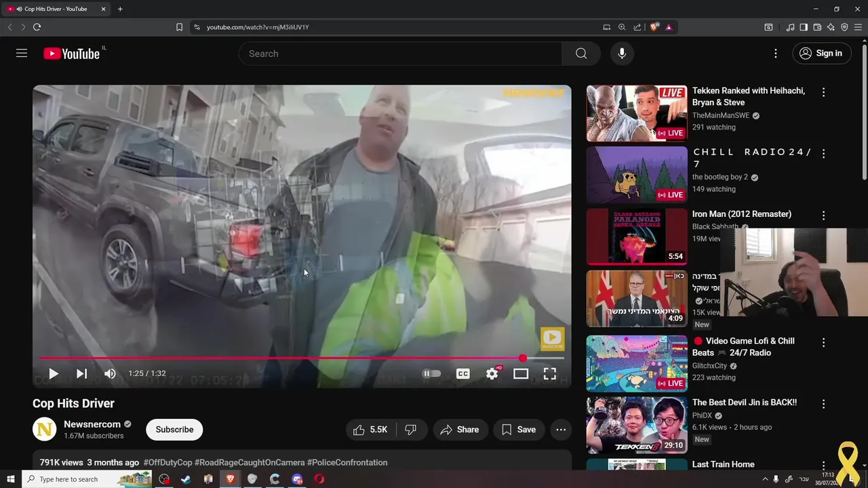This screenshot has height=488, width=868.
Task: Open Video Game Lofi & Chill Beats thumbnail
Action: click(x=637, y=363)
